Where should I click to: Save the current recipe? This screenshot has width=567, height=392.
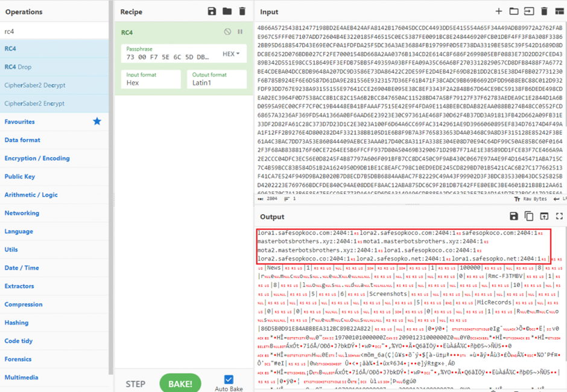[212, 11]
